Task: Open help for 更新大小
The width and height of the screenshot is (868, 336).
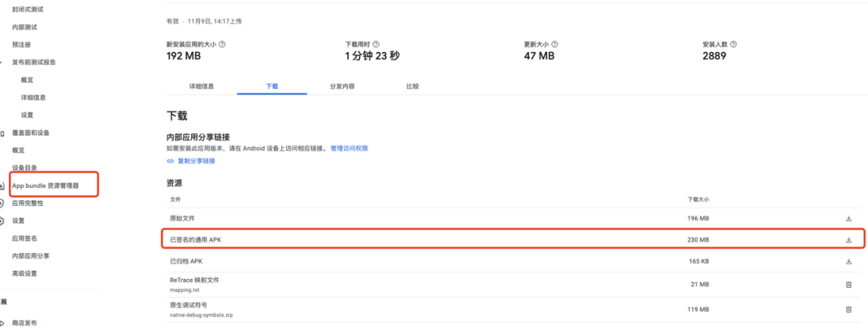Action: click(555, 44)
